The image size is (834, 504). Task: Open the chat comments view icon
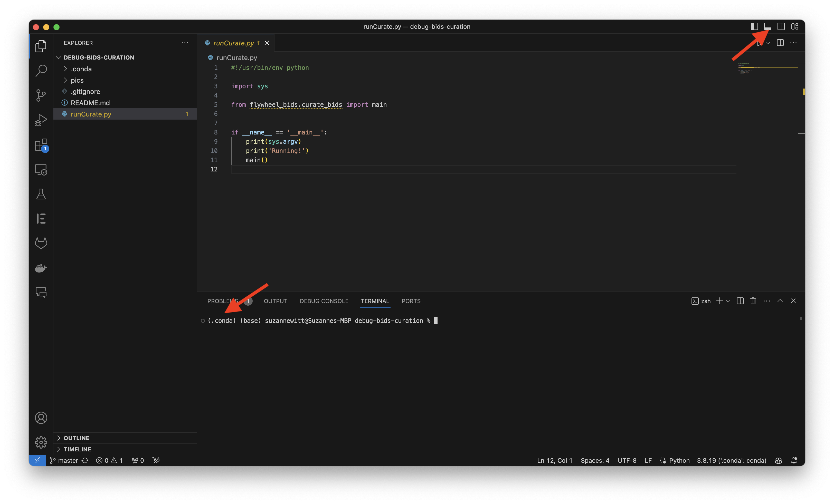click(41, 292)
